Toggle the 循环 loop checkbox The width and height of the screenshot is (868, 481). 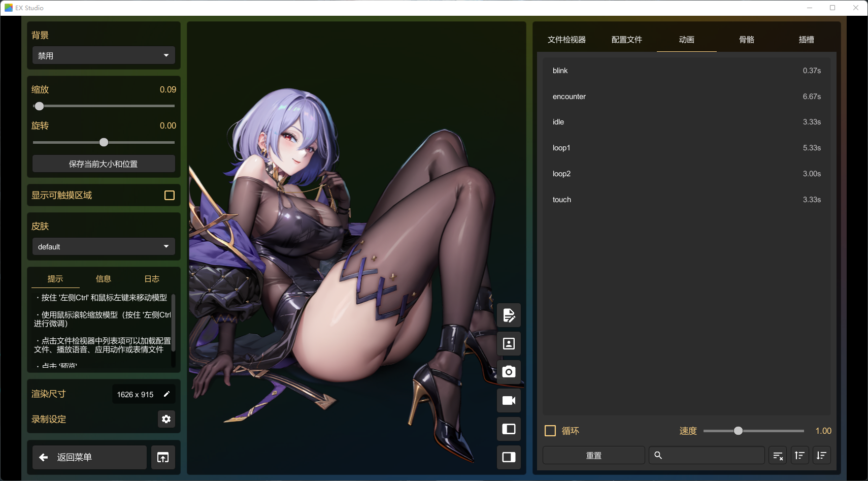pos(550,431)
